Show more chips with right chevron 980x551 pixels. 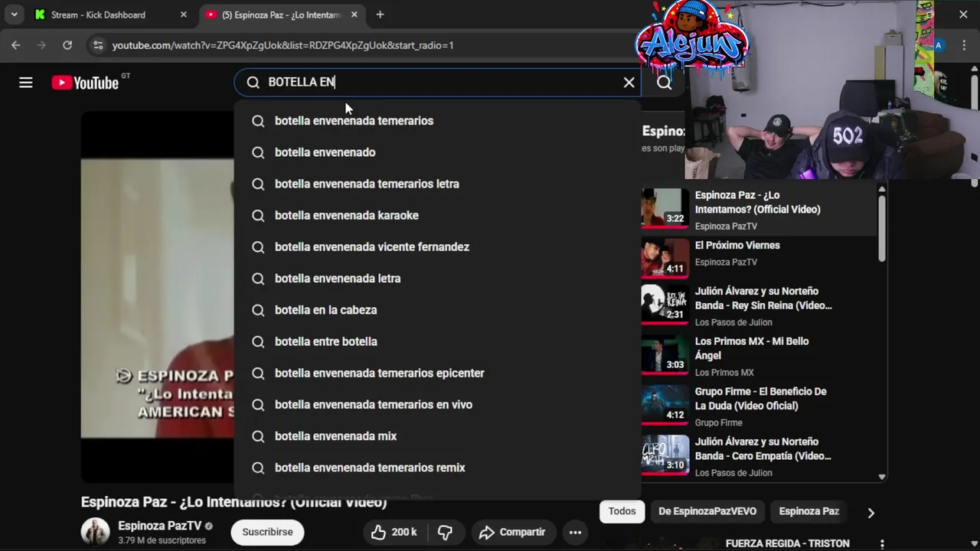(871, 513)
